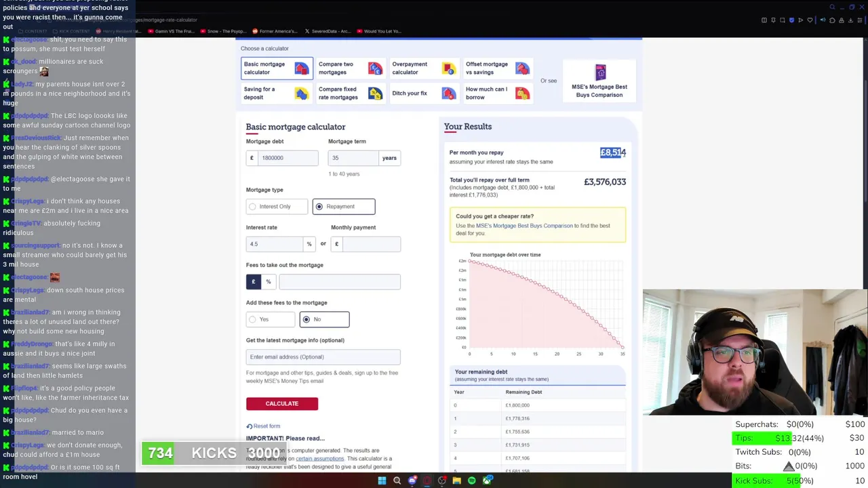Viewport: 868px width, 488px height.
Task: Open the browser downloads icon
Action: click(x=850, y=20)
